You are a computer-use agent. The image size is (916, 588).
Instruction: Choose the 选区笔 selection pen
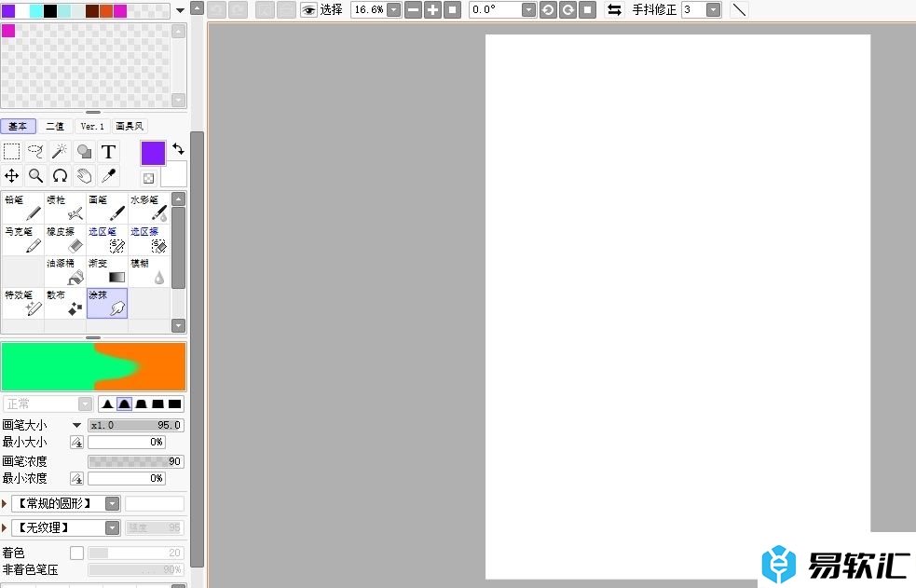[x=107, y=239]
